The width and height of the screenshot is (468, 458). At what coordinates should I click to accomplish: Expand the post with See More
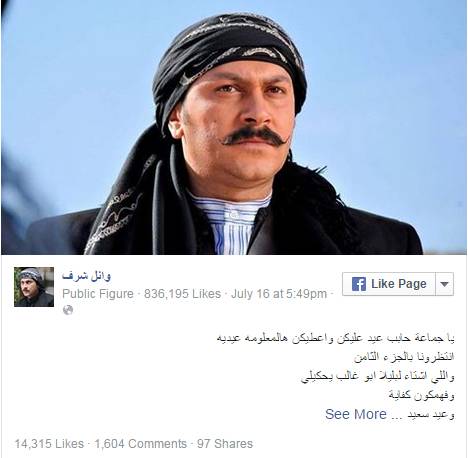click(x=356, y=414)
